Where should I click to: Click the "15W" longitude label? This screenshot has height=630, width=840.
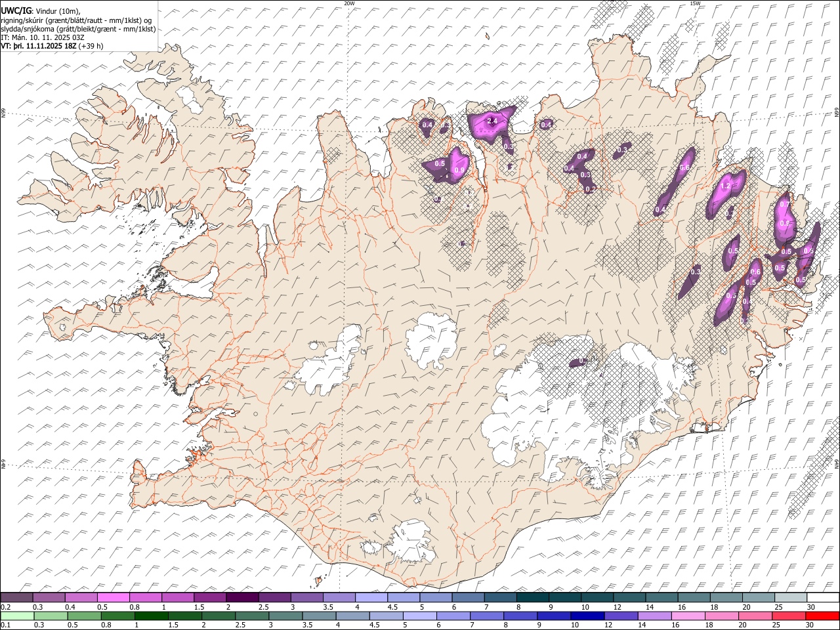[x=695, y=3]
